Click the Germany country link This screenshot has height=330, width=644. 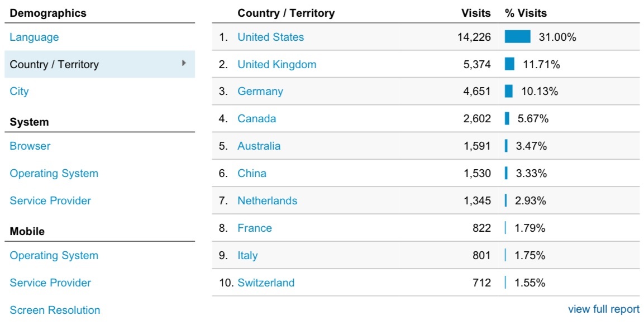[260, 92]
